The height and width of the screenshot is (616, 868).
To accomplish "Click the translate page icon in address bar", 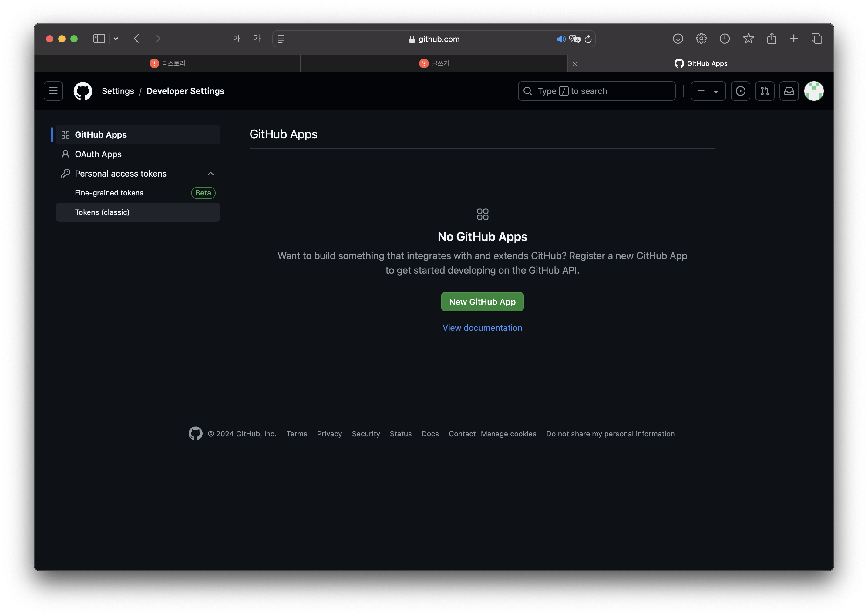I will 575,39.
